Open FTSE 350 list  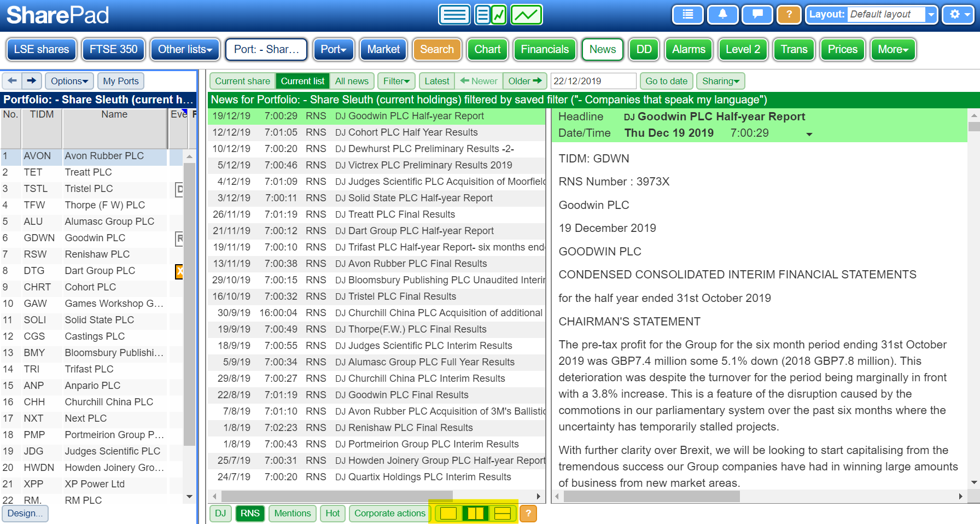coord(114,49)
